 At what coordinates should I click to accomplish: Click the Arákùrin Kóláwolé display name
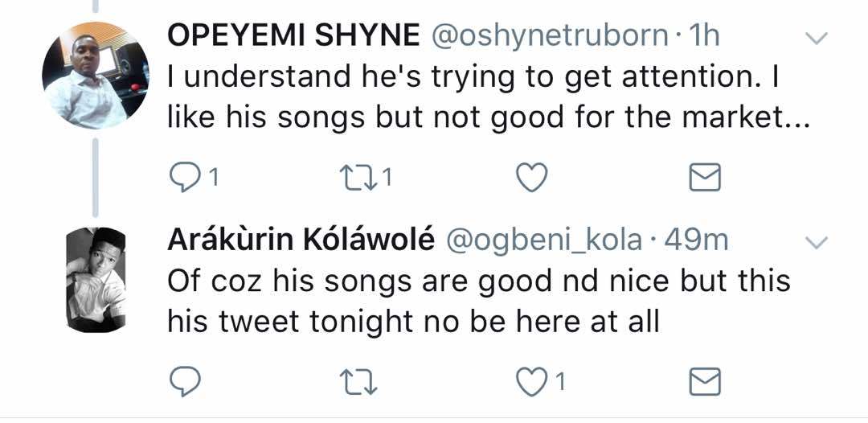point(301,240)
